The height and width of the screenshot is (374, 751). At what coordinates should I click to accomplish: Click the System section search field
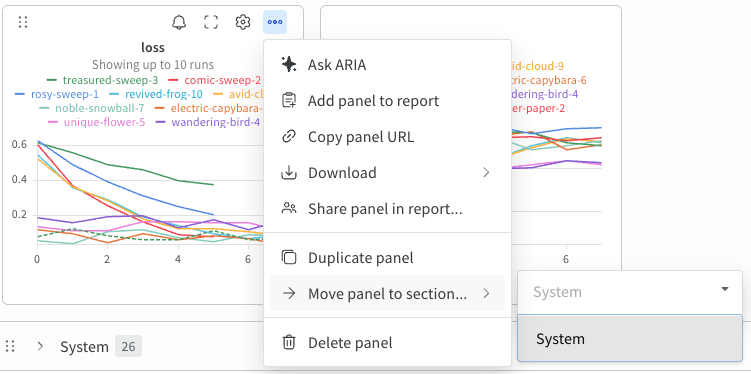pos(630,292)
